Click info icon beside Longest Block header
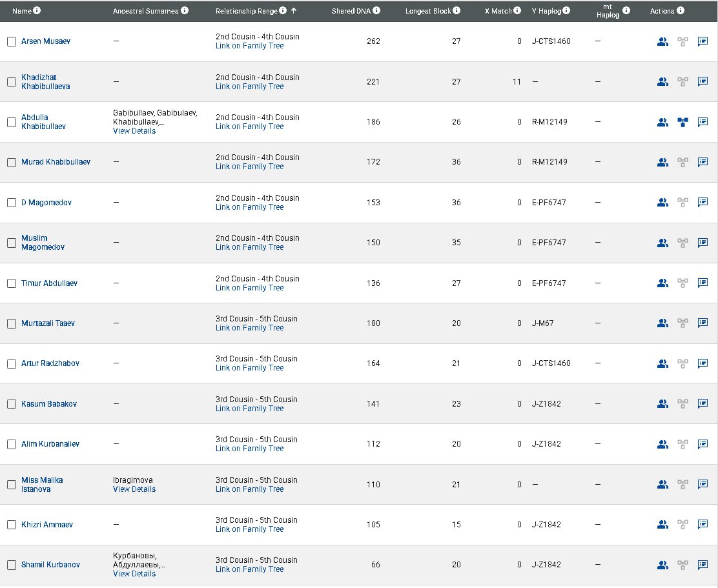Image resolution: width=718 pixels, height=588 pixels. point(456,10)
